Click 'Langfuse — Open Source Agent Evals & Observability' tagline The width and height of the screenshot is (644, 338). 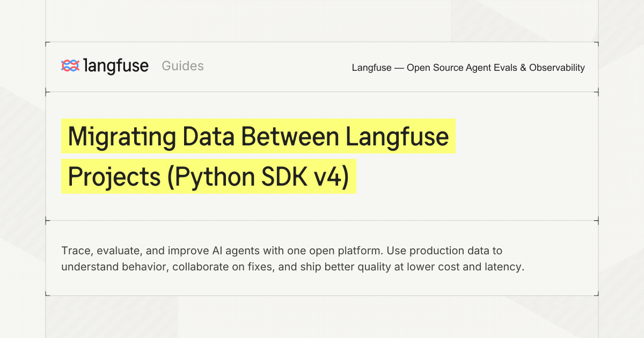(468, 68)
